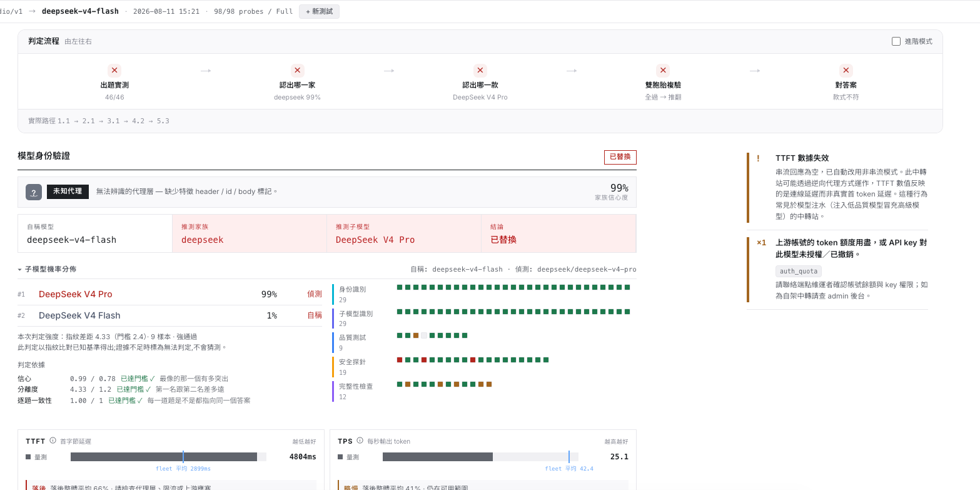Click the 完整性檢查 probe category label
The image size is (980, 490).
(355, 386)
